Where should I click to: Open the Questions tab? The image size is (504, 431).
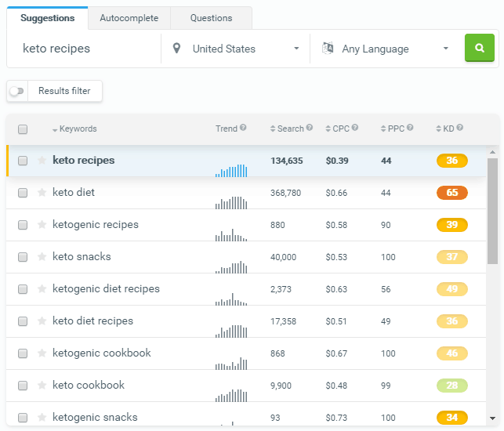pyautogui.click(x=211, y=18)
